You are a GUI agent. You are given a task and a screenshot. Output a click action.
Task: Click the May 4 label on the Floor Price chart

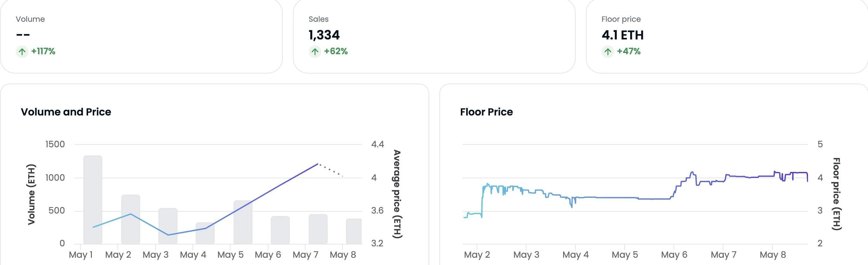click(x=575, y=255)
